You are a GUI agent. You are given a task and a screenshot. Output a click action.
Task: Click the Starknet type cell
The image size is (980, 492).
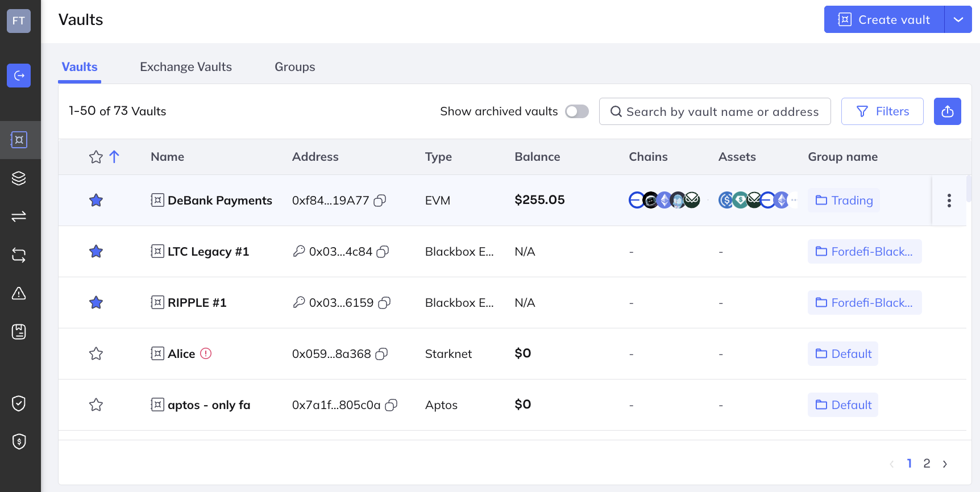(449, 353)
